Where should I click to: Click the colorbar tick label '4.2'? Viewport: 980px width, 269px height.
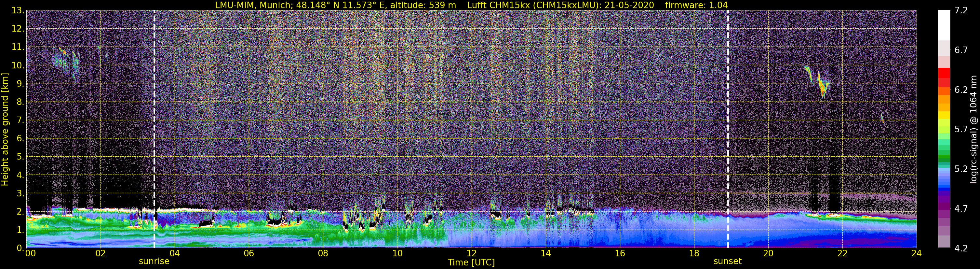[x=961, y=248]
